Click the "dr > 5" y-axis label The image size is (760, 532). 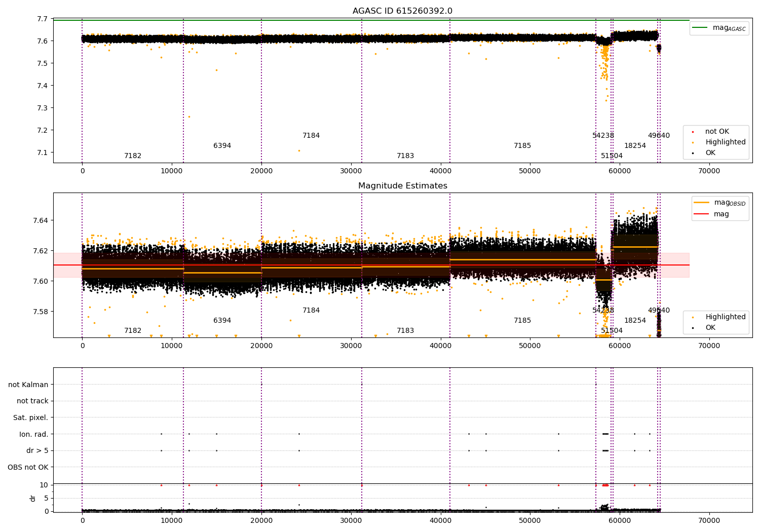point(37,450)
